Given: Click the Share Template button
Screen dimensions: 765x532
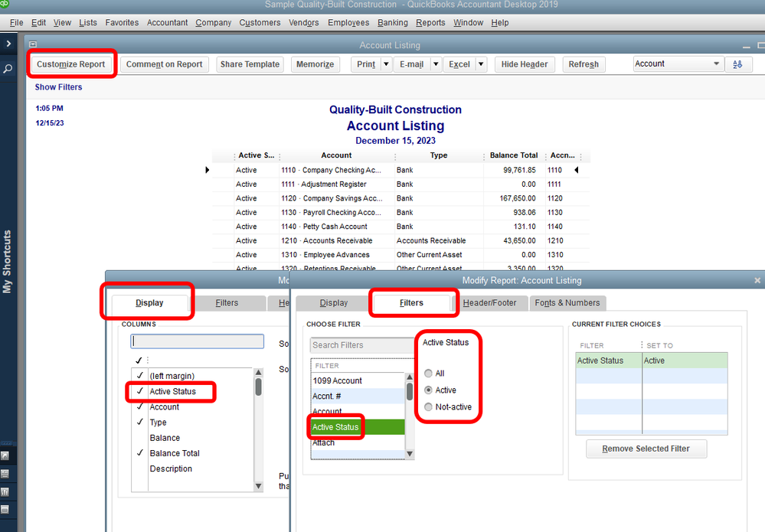Looking at the screenshot, I should pos(250,64).
